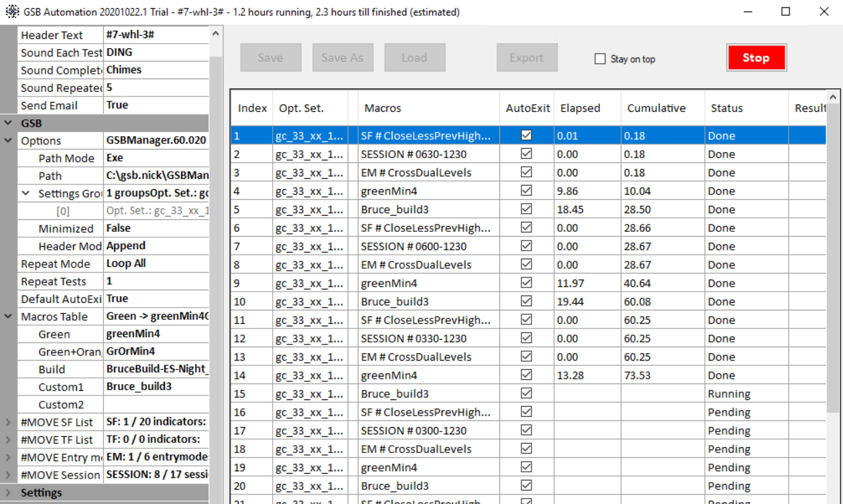Click the red Stop button

click(x=756, y=58)
